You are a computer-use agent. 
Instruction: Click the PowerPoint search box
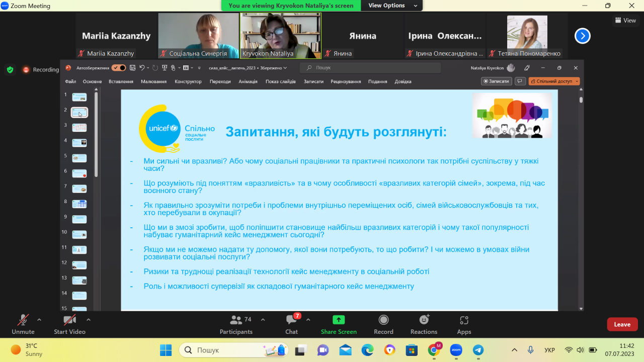coord(370,68)
